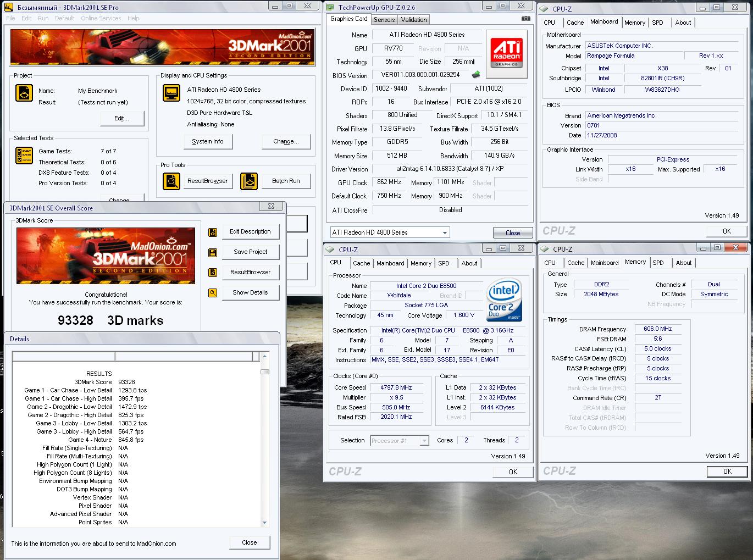Click Close button in GPU-Z window
Viewport: 753px width, 560px height.
(x=513, y=232)
